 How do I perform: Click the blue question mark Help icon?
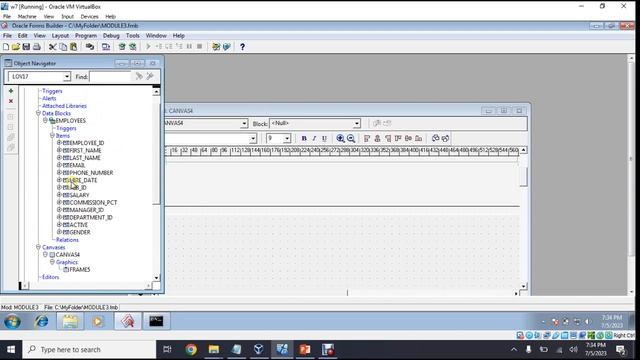click(x=242, y=47)
